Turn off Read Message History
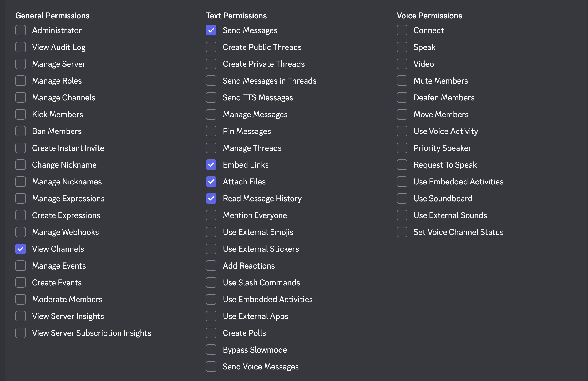Screen dimensions: 588x381 (211, 198)
